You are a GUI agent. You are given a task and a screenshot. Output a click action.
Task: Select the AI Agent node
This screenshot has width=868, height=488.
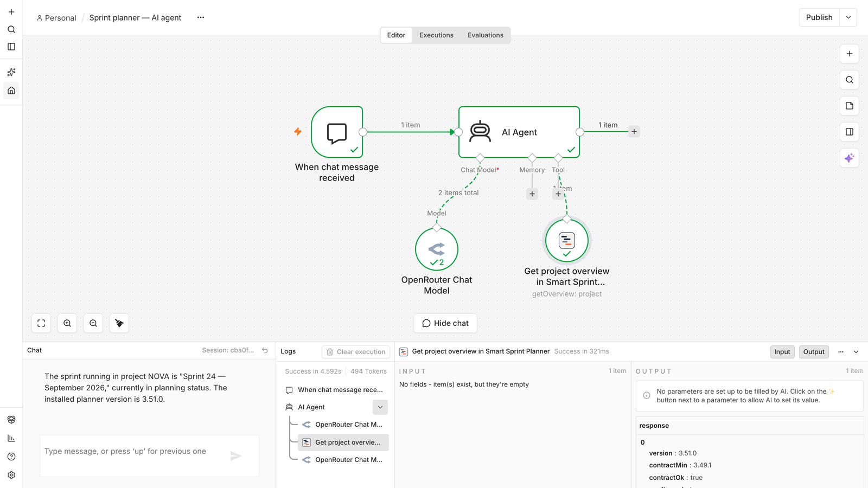[519, 132]
